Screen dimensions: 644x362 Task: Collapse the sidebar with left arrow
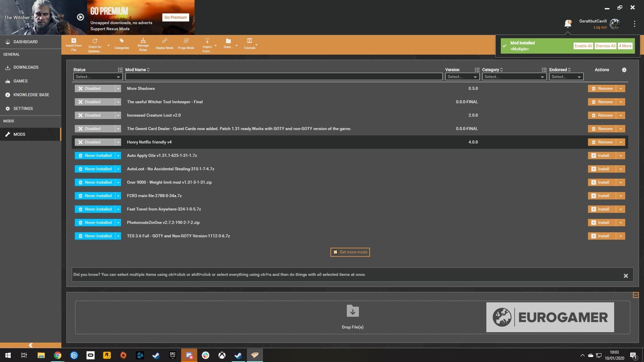[31, 345]
